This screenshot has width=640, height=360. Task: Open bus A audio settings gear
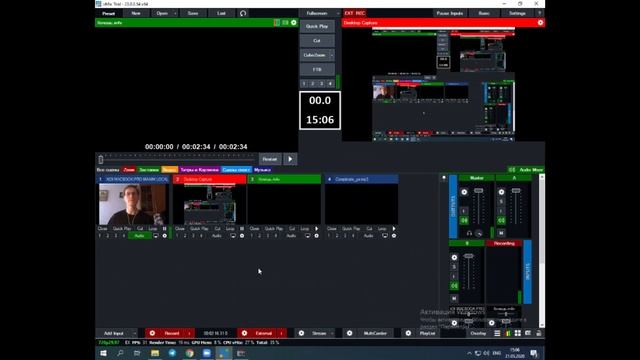pos(501,192)
